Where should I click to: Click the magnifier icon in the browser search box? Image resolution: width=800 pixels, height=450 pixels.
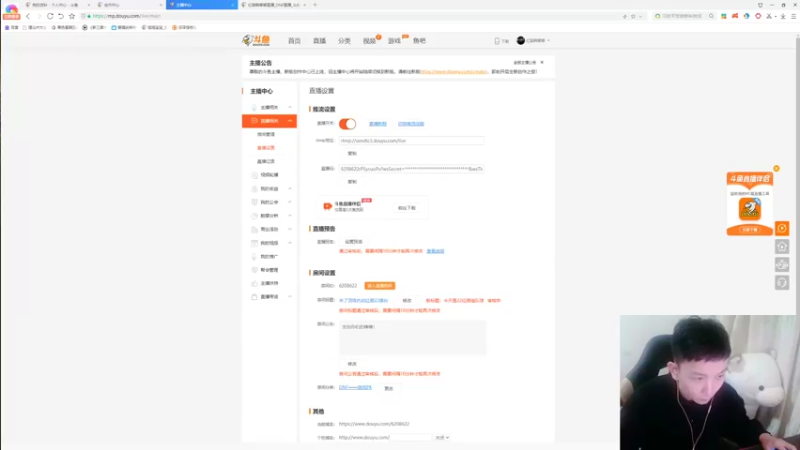[711, 16]
